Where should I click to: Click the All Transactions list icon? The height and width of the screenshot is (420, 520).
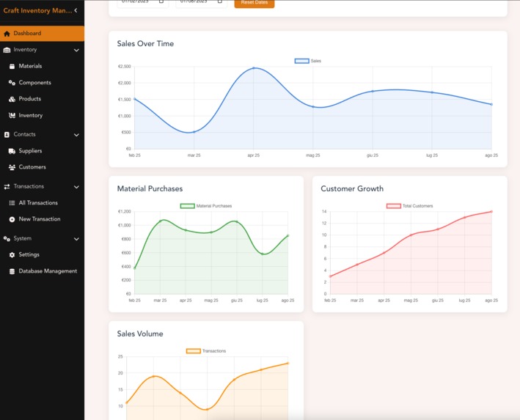pyautogui.click(x=12, y=203)
